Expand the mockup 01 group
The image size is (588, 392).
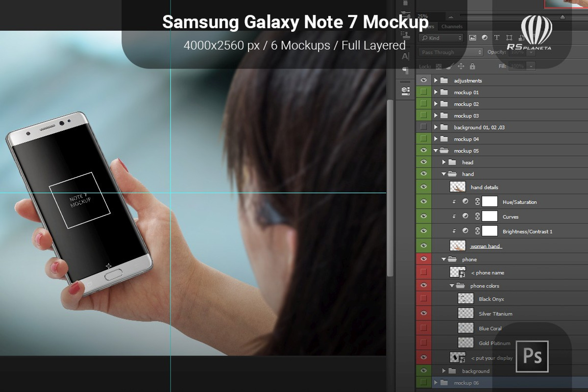(436, 92)
